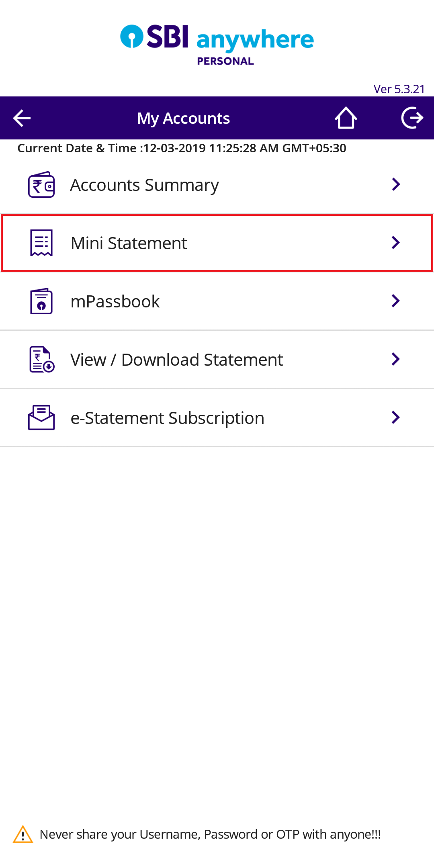Open the mPassbook option
The width and height of the screenshot is (434, 868).
point(217,301)
